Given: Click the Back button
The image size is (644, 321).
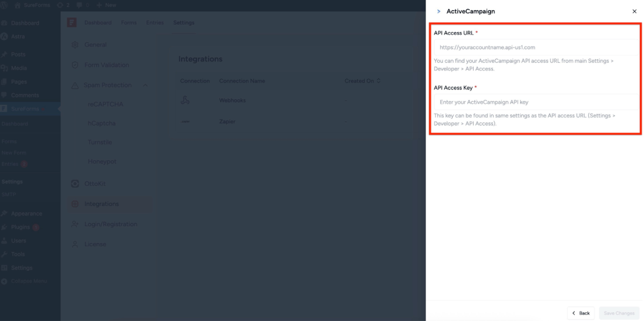Looking at the screenshot, I should point(580,313).
